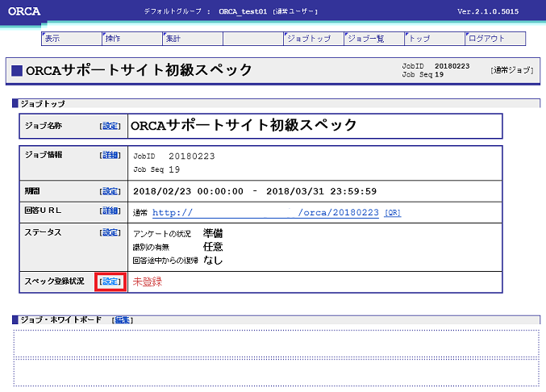Click 設定 link beside ジョブ名称
Image resolution: width=546 pixels, height=392 pixels.
pos(110,126)
